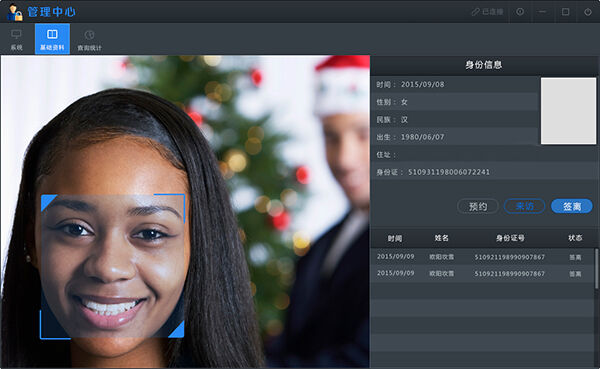Image resolution: width=600 pixels, height=369 pixels.
Task: Click the 管理中心 app logo icon
Action: [x=15, y=12]
